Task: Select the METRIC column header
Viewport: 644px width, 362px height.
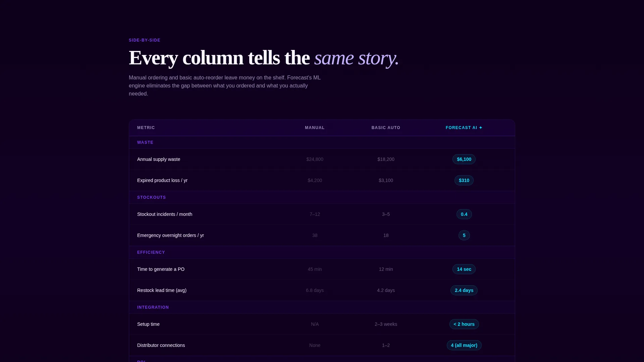Action: [x=146, y=128]
